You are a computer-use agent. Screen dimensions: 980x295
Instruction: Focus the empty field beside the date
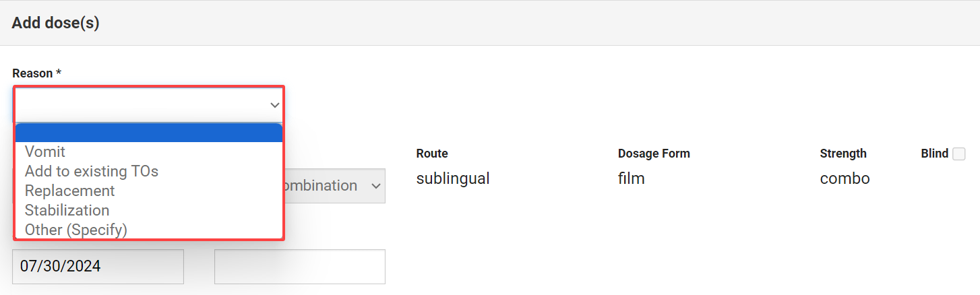(299, 267)
